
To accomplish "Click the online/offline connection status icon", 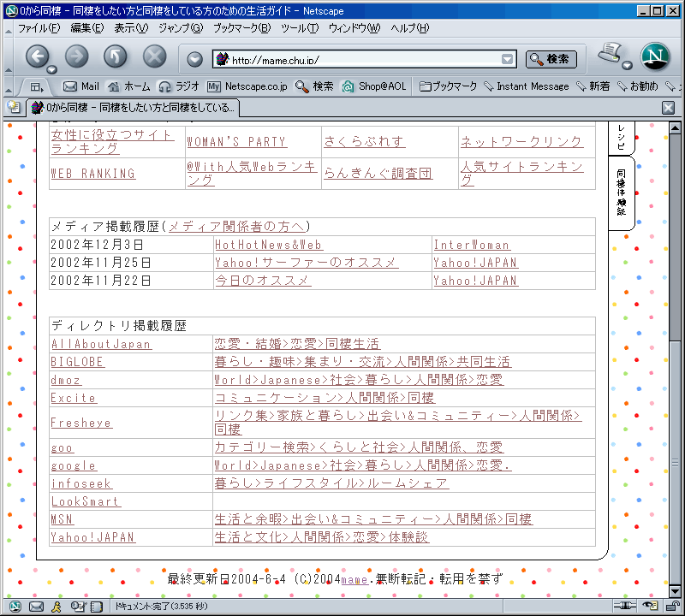I will point(625,606).
